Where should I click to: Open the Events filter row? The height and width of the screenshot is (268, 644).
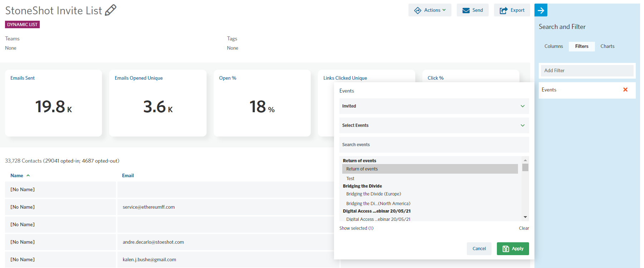click(x=587, y=90)
